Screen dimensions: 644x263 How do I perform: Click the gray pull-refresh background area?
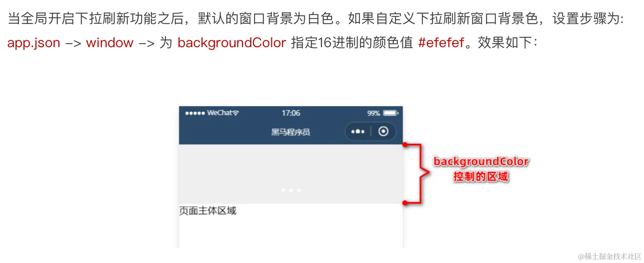(291, 174)
